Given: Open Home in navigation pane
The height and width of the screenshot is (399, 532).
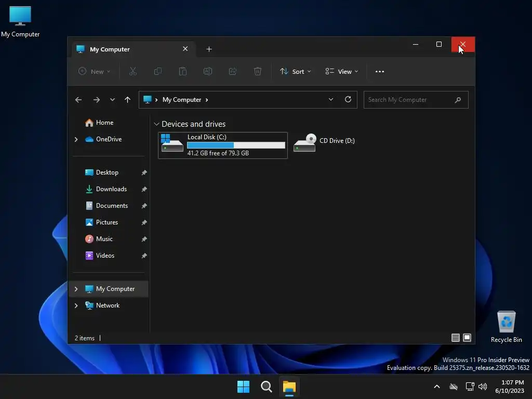Looking at the screenshot, I should [x=99, y=123].
